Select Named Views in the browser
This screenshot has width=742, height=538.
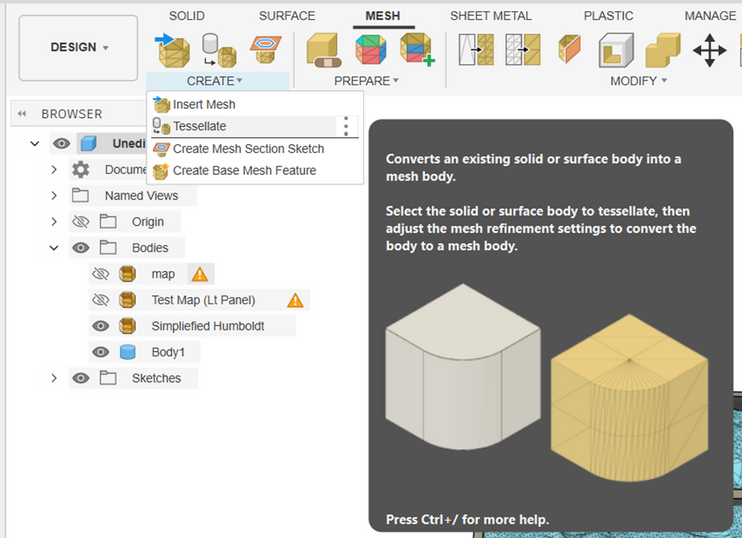click(x=141, y=196)
